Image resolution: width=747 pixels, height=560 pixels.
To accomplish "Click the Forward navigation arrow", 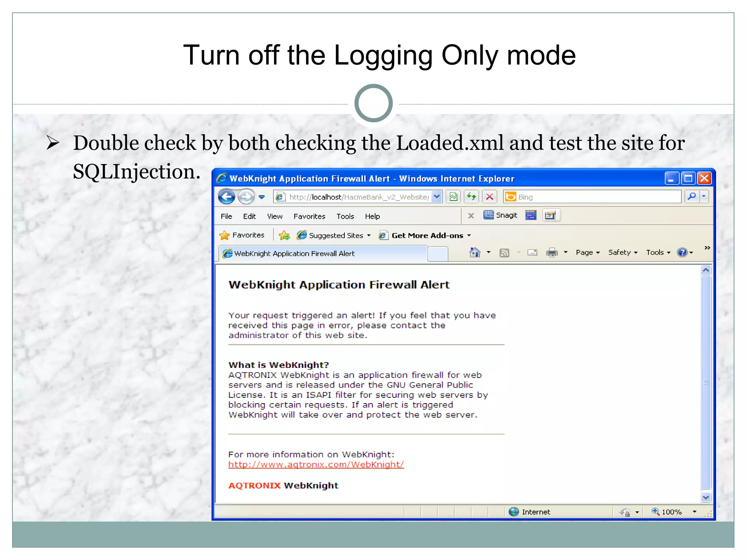I will click(246, 197).
